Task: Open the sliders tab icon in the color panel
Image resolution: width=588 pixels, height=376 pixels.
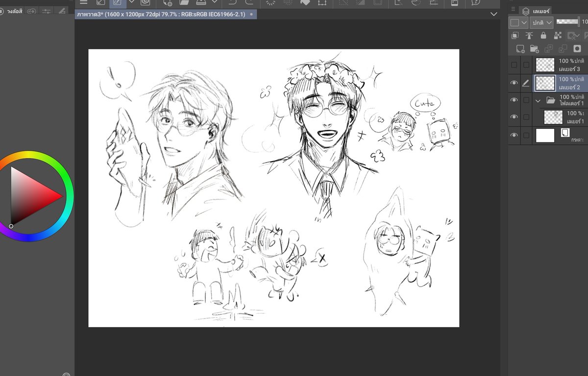Action: (x=46, y=10)
